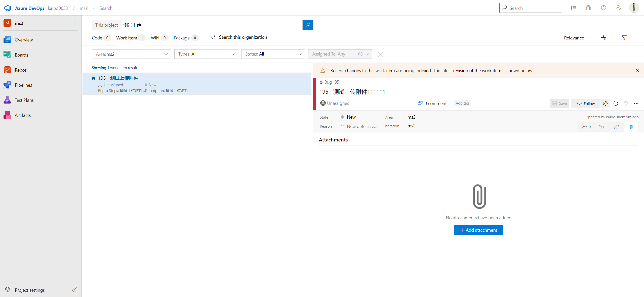Image resolution: width=644 pixels, height=297 pixels.
Task: Open the Artifacts section
Action: (x=23, y=115)
